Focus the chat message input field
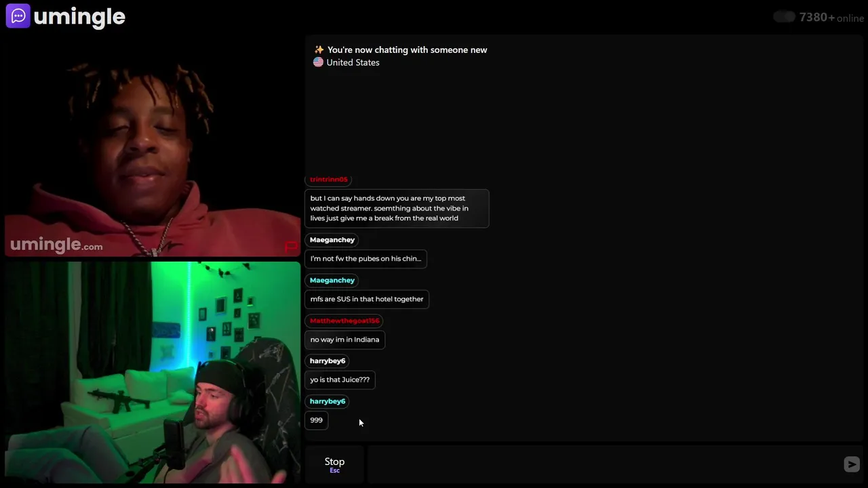This screenshot has height=488, width=868. tap(605, 464)
